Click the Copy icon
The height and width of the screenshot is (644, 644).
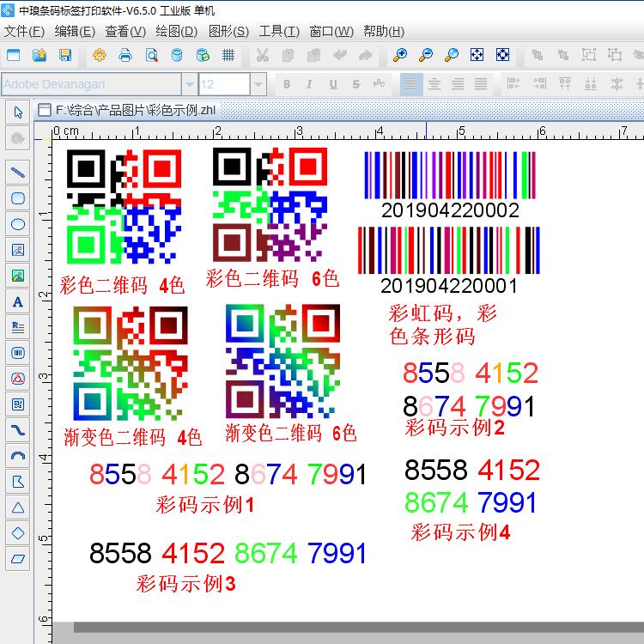click(289, 55)
